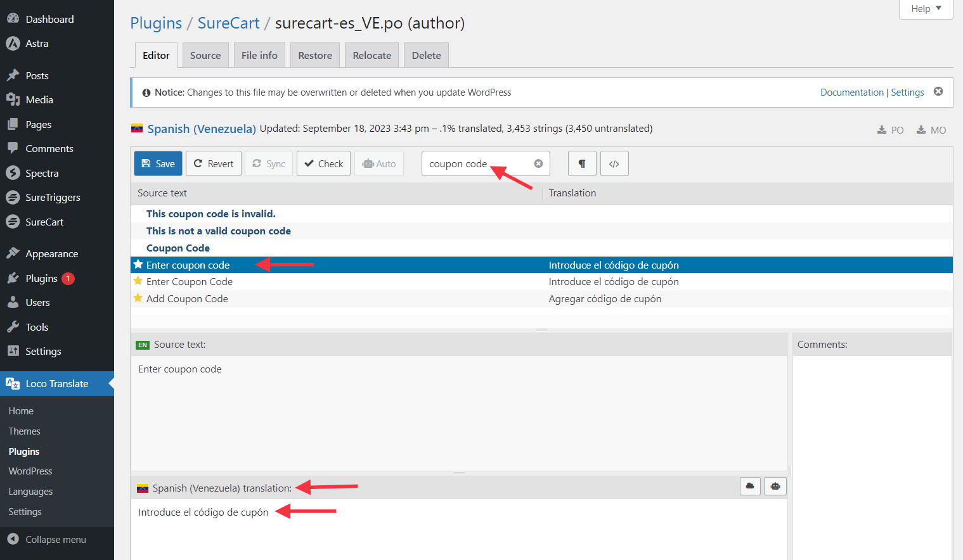
Task: Click the robot auto-translate icon in translation panel
Action: (x=775, y=486)
